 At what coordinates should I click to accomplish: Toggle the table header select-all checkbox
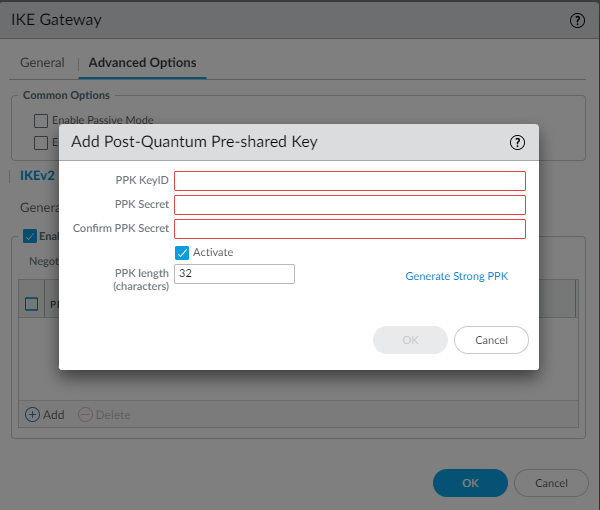point(32,304)
